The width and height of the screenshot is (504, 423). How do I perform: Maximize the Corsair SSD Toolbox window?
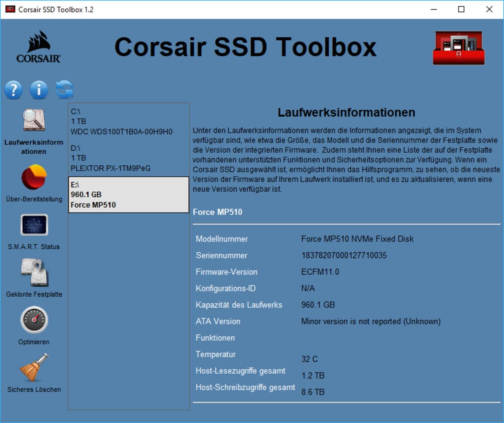(x=461, y=9)
